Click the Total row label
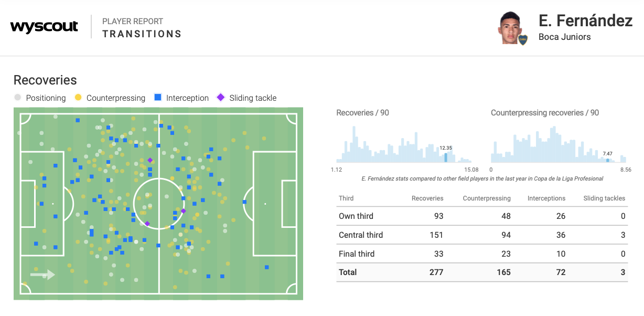644x316 pixels. pos(348,272)
